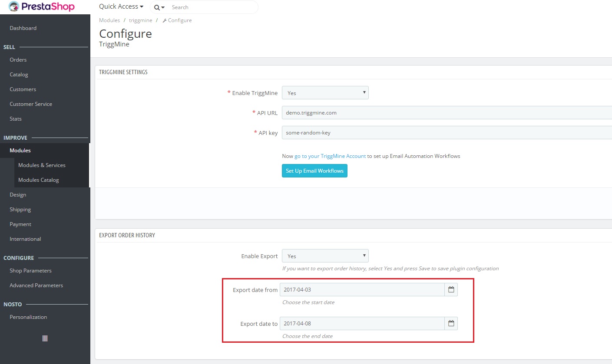The height and width of the screenshot is (364, 612).
Task: Open the Enable TriggMine dropdown
Action: [x=325, y=93]
